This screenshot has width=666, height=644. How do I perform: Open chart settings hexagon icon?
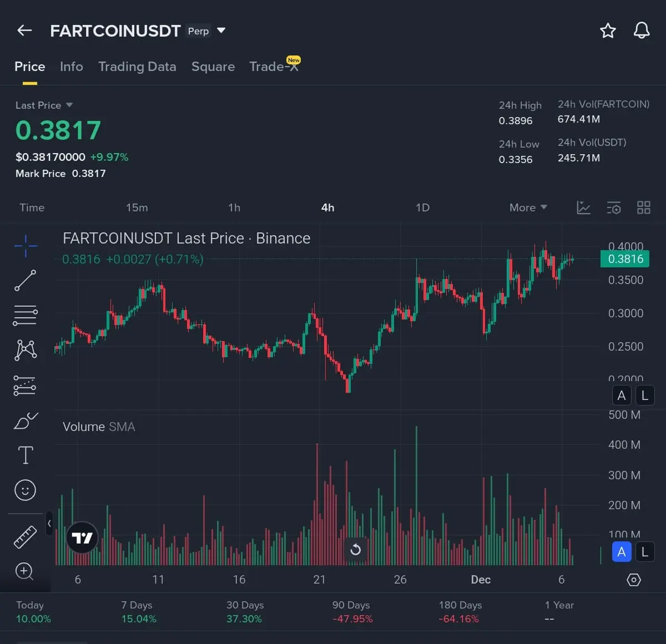[634, 580]
